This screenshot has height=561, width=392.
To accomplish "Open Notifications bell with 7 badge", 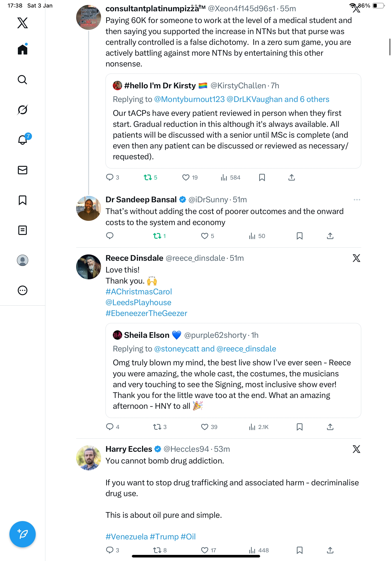I will pyautogui.click(x=23, y=140).
